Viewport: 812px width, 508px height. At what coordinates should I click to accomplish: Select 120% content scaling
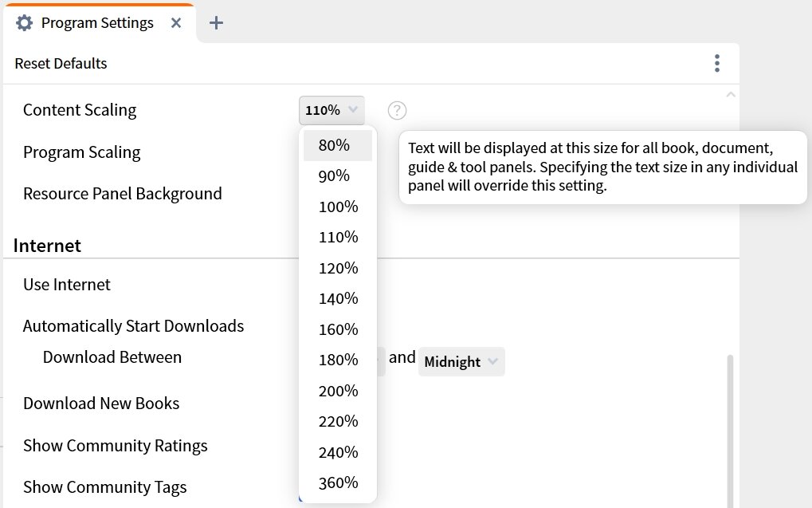click(338, 268)
